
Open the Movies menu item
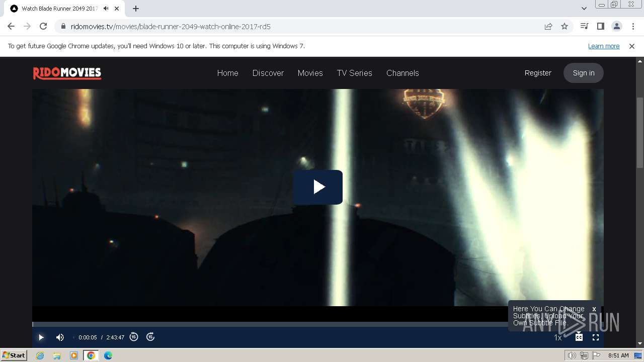[x=310, y=73]
